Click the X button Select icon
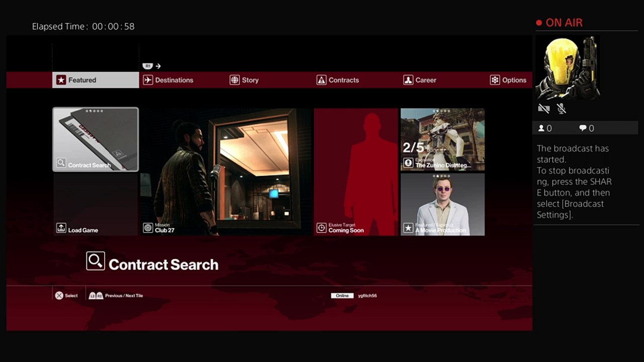 59,296
